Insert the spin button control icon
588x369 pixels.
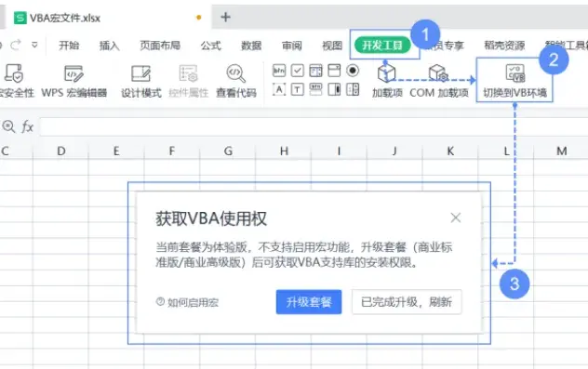click(353, 89)
